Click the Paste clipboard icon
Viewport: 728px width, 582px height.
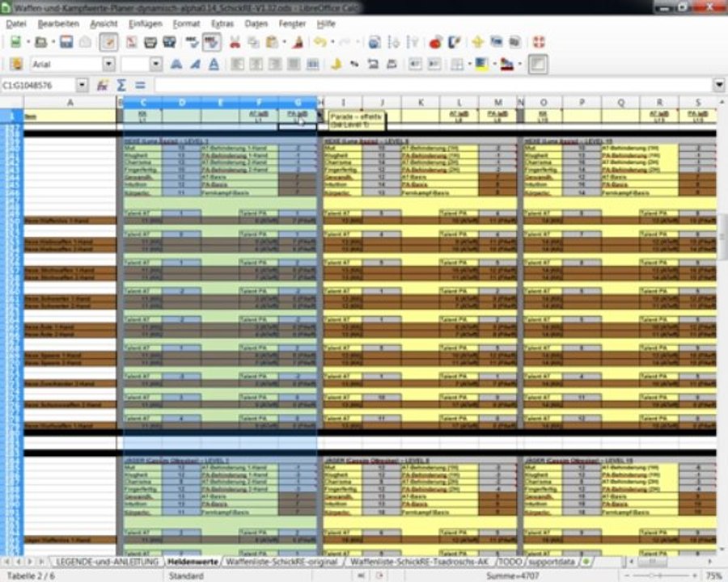(x=272, y=42)
